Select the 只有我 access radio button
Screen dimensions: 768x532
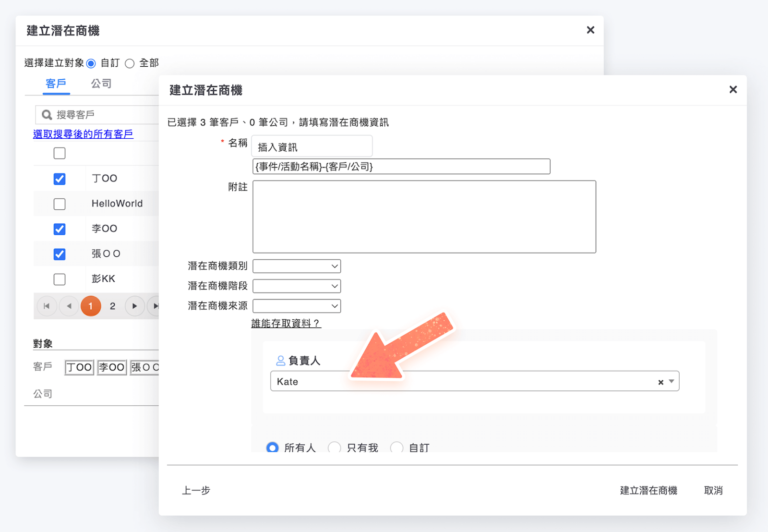click(335, 447)
